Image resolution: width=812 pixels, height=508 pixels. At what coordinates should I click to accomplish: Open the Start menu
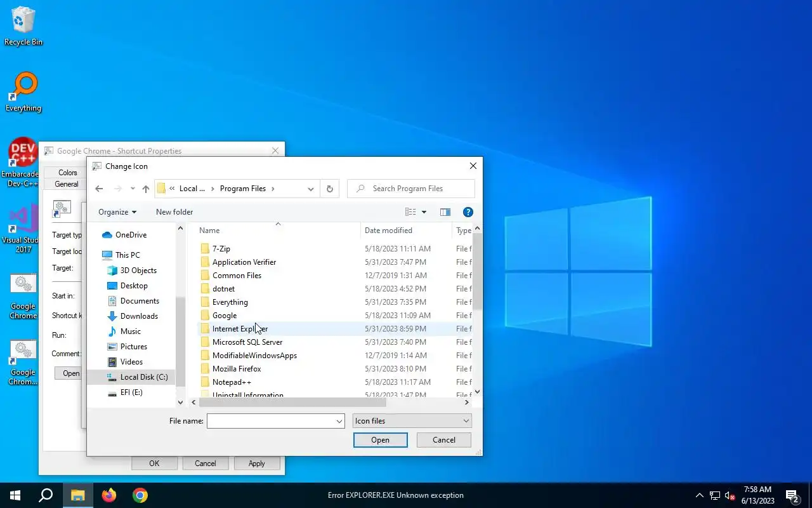[15, 495]
